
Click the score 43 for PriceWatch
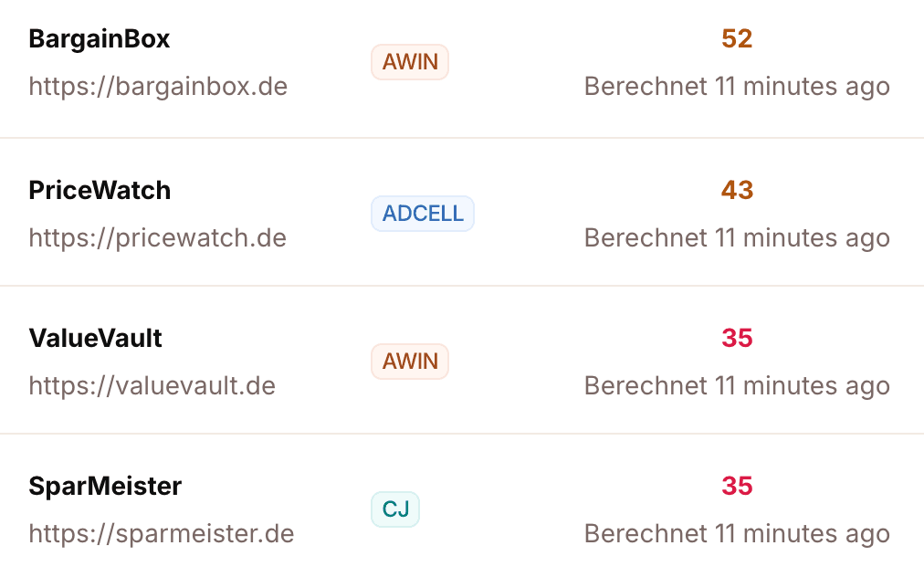(x=736, y=190)
